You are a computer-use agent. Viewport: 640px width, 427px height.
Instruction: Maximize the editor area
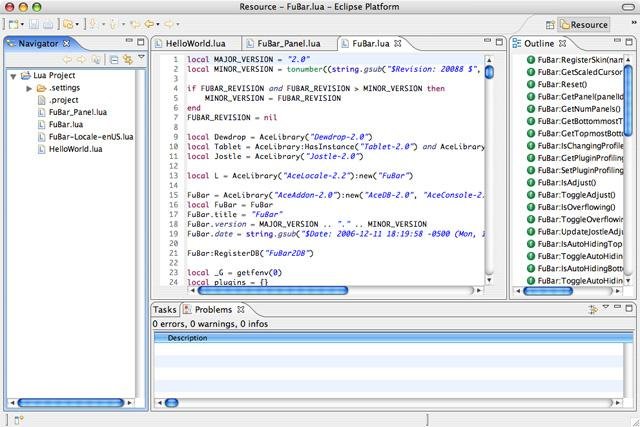point(499,42)
